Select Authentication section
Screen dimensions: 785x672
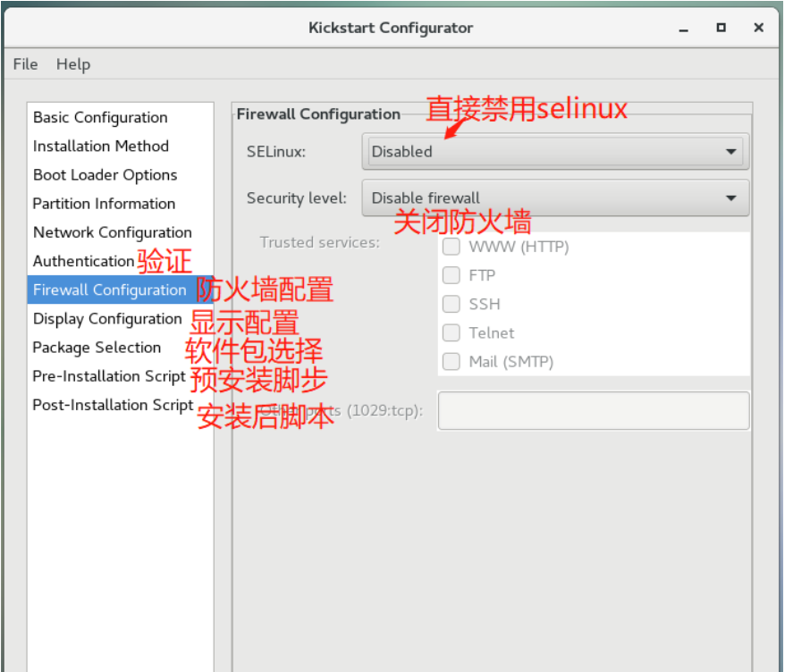click(x=120, y=261)
